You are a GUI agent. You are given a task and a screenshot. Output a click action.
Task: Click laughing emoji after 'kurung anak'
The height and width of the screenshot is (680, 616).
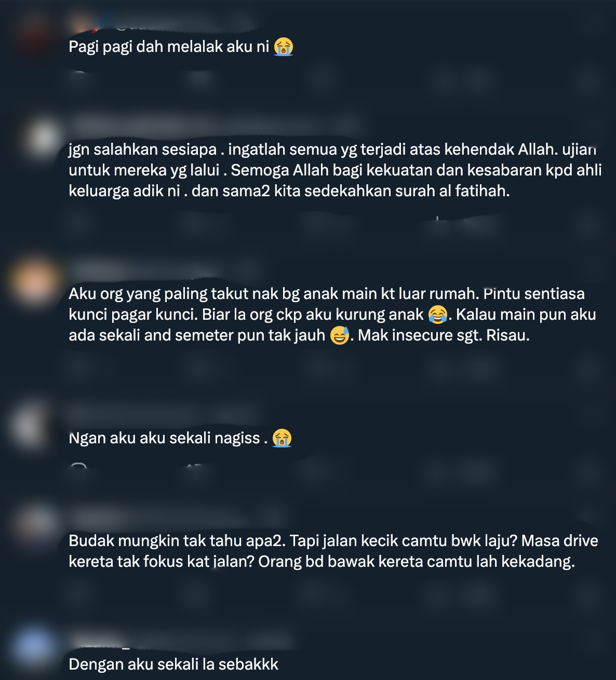pos(438,315)
